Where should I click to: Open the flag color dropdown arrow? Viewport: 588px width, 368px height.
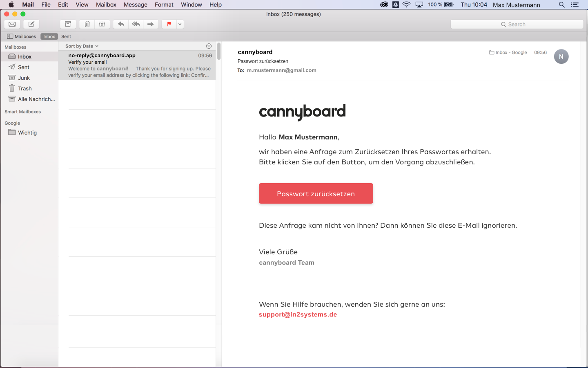tap(180, 24)
